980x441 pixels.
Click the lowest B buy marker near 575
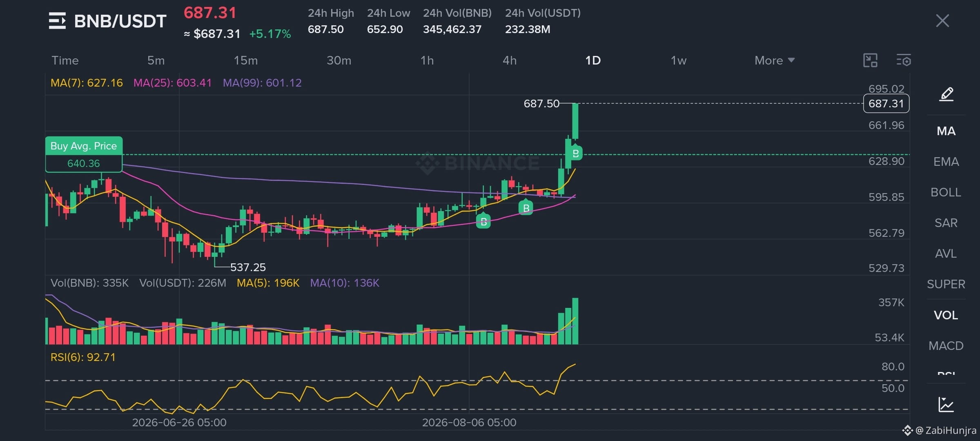click(483, 222)
